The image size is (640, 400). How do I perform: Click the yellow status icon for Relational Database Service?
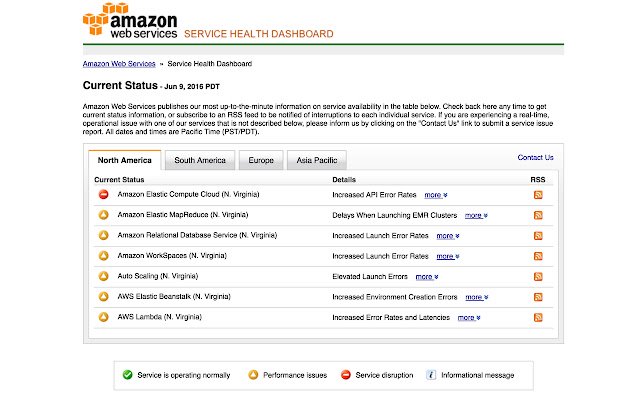tap(104, 235)
